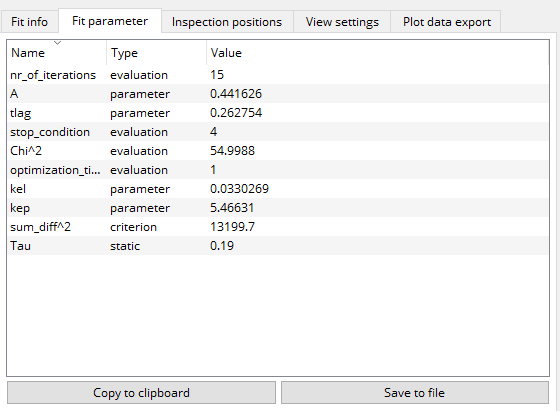
Task: Select the stop_condition row
Action: pos(278,132)
